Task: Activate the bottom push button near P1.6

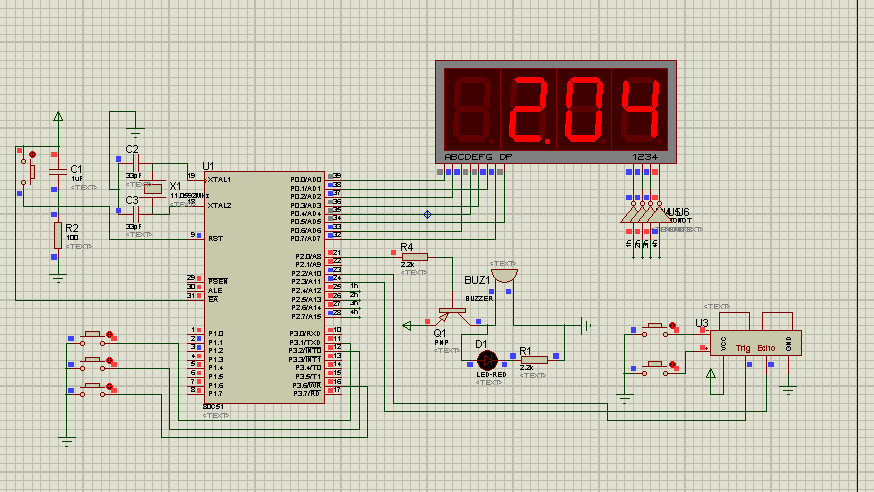Action: click(x=93, y=388)
